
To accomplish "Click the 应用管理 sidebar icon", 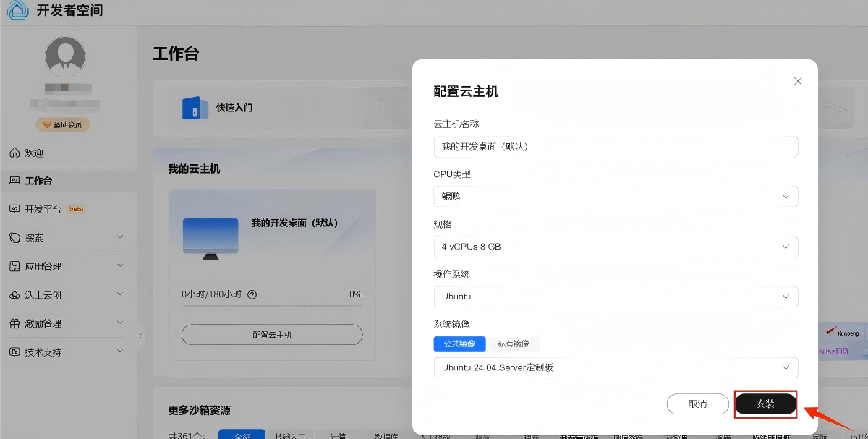I will [x=14, y=266].
